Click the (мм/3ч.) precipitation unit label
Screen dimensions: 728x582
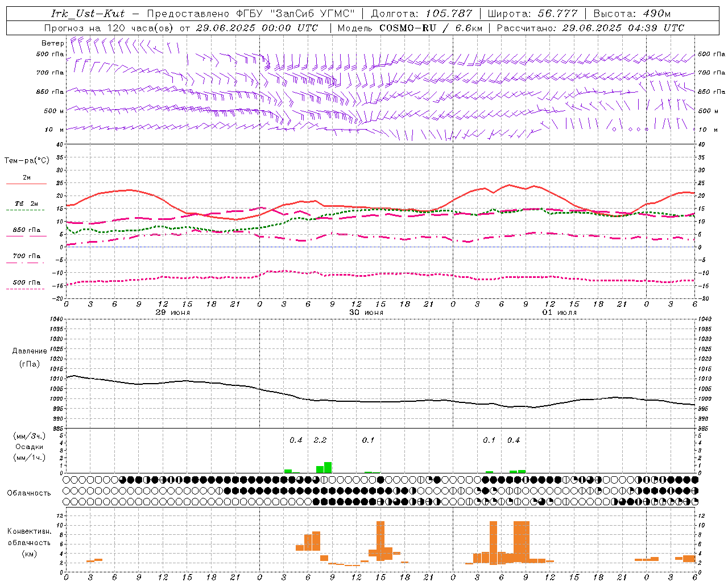coord(30,436)
